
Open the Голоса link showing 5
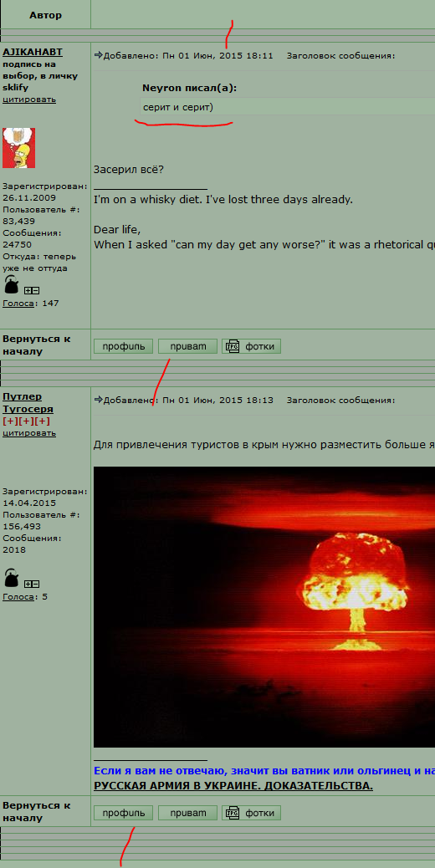pyautogui.click(x=18, y=597)
